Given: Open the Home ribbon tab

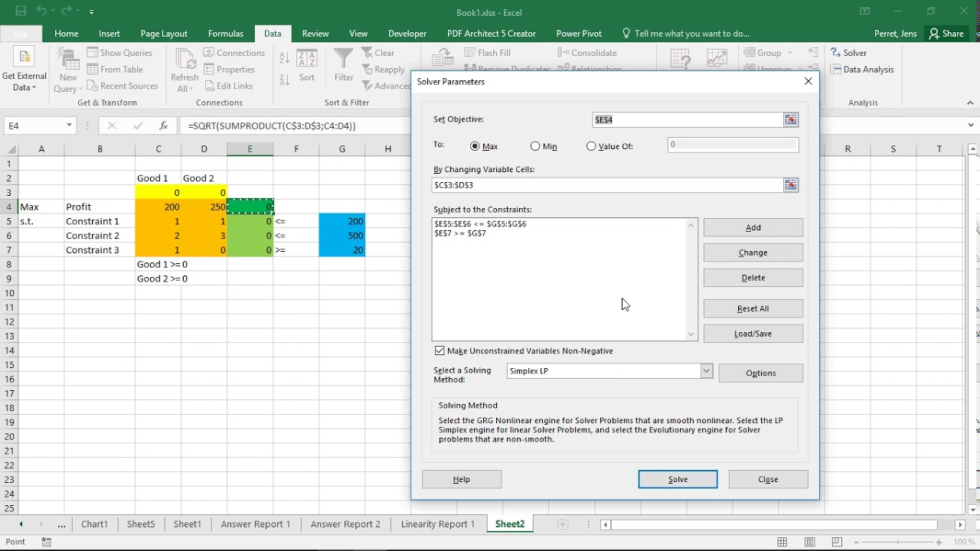Looking at the screenshot, I should click(x=66, y=34).
